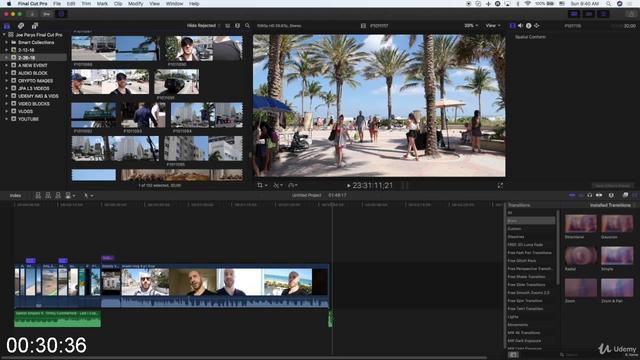The image size is (640, 360).
Task: Open timeline clip appearance options
Action: click(x=611, y=196)
